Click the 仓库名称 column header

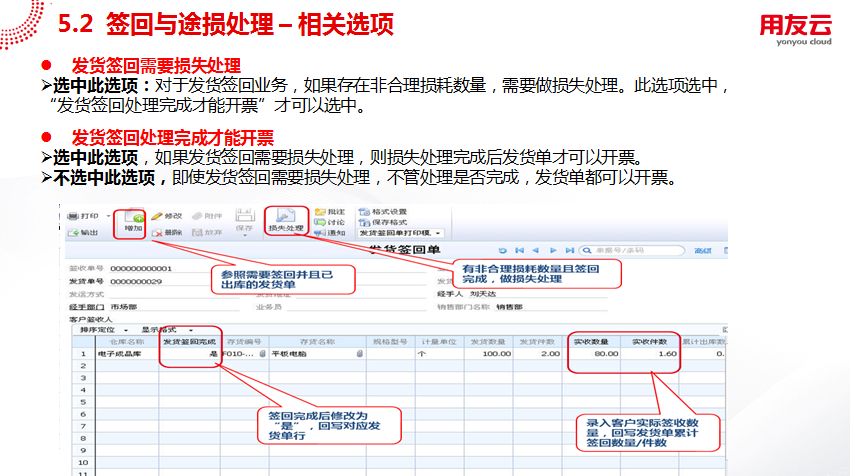127,342
